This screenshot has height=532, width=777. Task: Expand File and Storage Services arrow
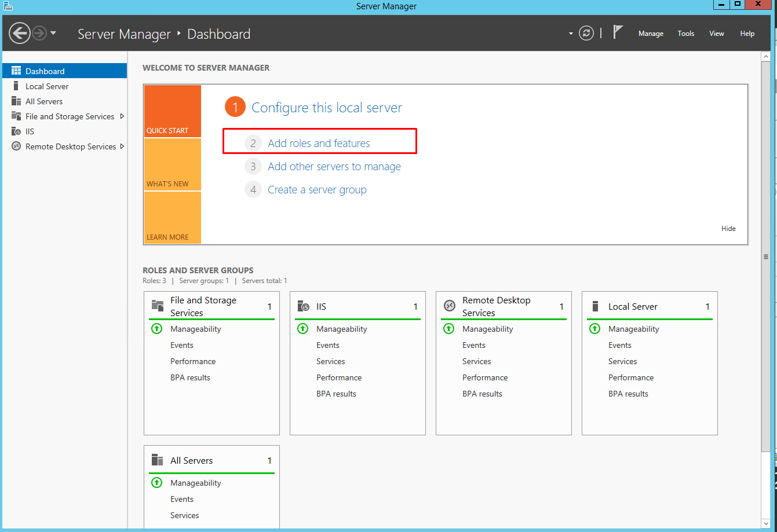122,116
